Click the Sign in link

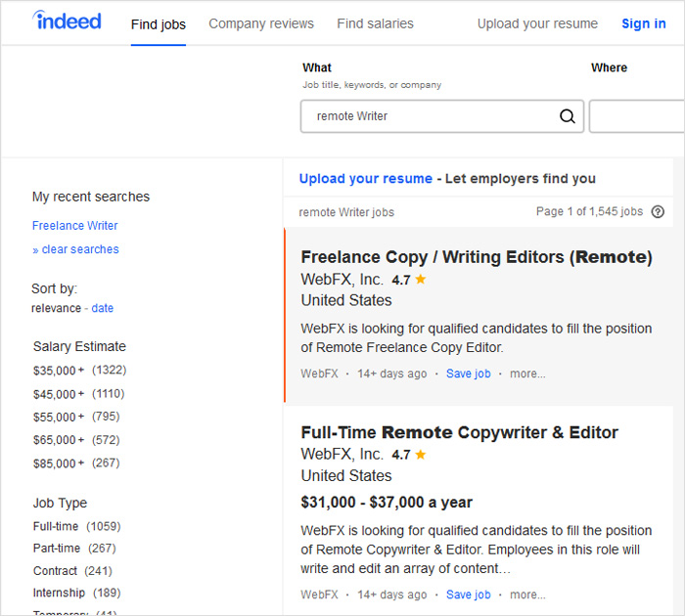tap(644, 23)
